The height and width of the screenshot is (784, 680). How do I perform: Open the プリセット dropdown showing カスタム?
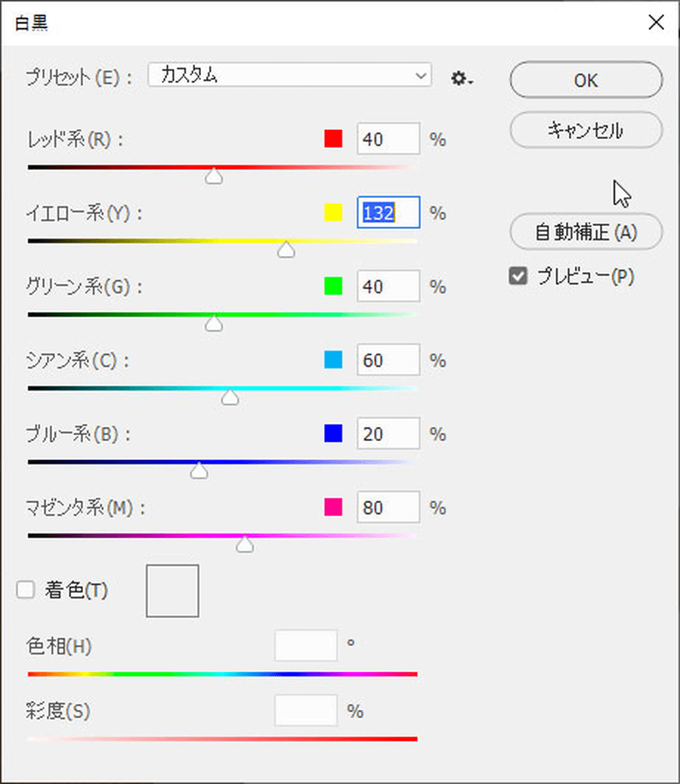pos(289,76)
